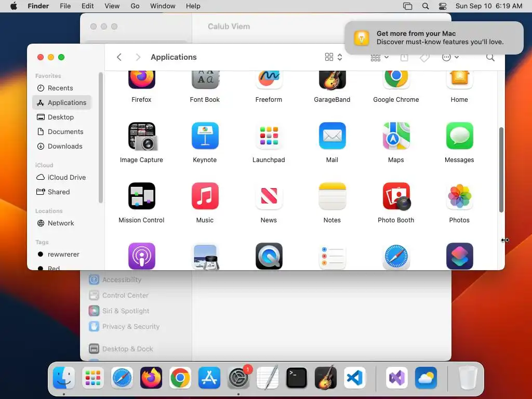Open the Window menu
This screenshot has height=399, width=532.
pyautogui.click(x=163, y=6)
